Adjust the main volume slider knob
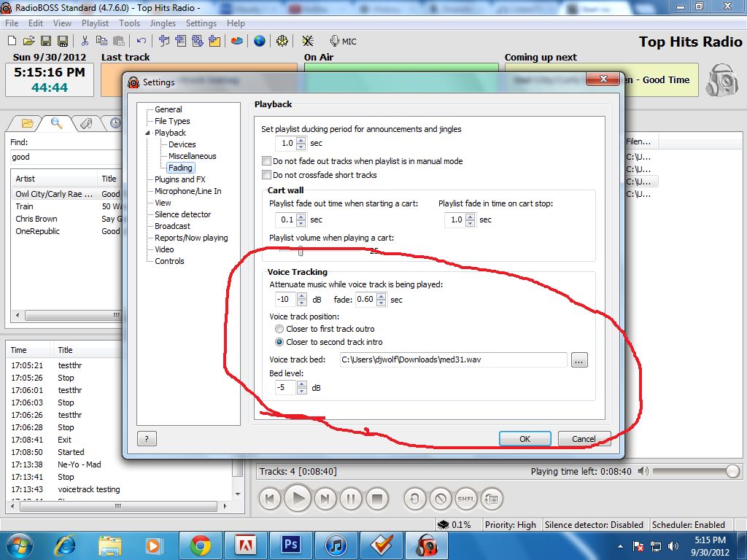Image resolution: width=747 pixels, height=560 pixels. (732, 471)
